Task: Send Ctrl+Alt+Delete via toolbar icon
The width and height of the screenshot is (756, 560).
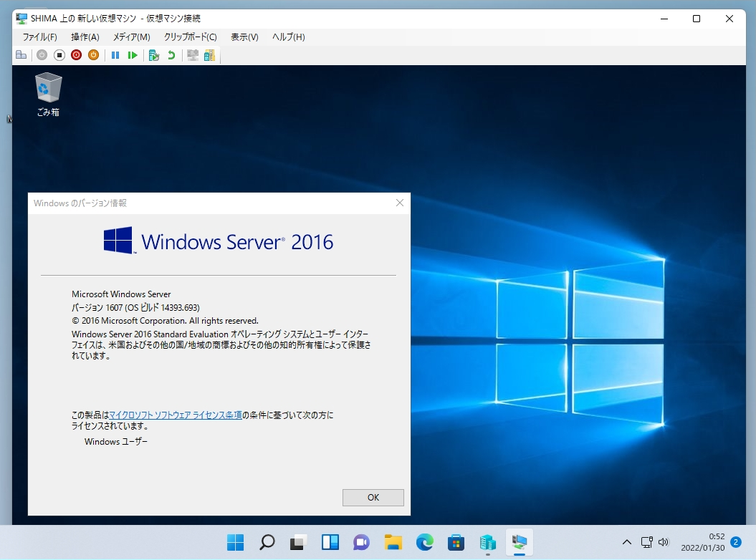Action: pos(21,55)
